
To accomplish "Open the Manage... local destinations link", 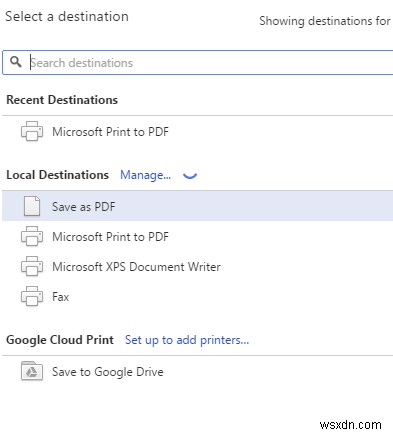I will click(x=145, y=175).
